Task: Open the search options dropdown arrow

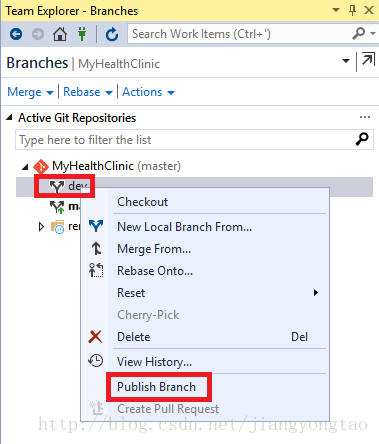Action: tap(373, 33)
